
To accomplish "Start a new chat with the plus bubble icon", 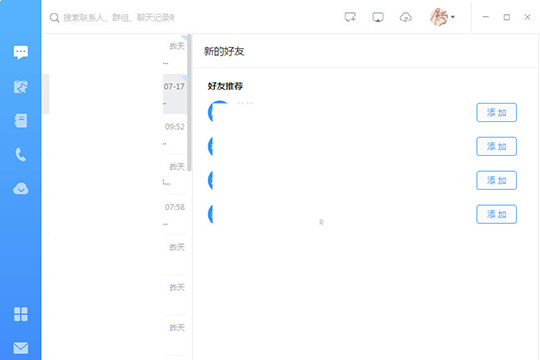I will click(350, 17).
